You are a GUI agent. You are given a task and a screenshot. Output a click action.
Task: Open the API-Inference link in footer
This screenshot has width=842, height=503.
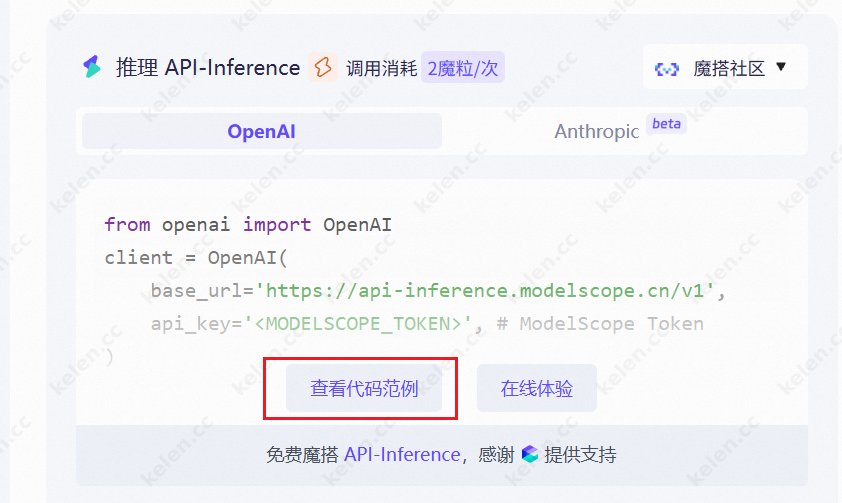pyautogui.click(x=402, y=455)
